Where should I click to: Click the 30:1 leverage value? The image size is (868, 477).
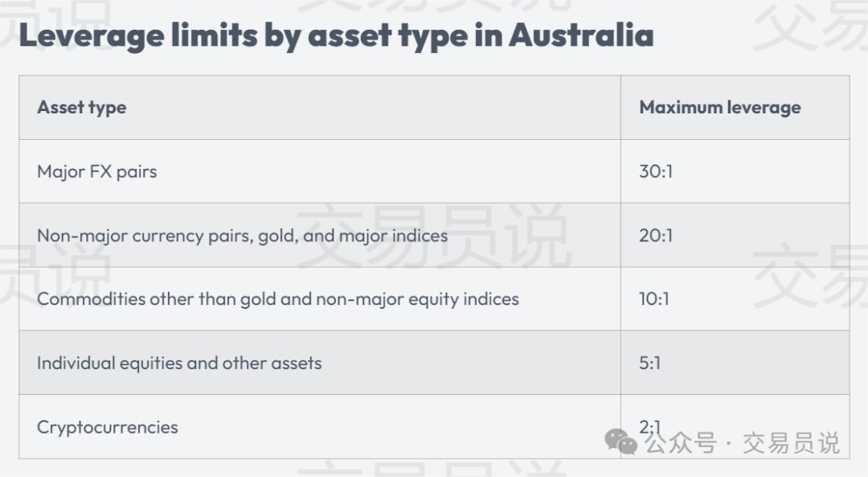(x=656, y=171)
